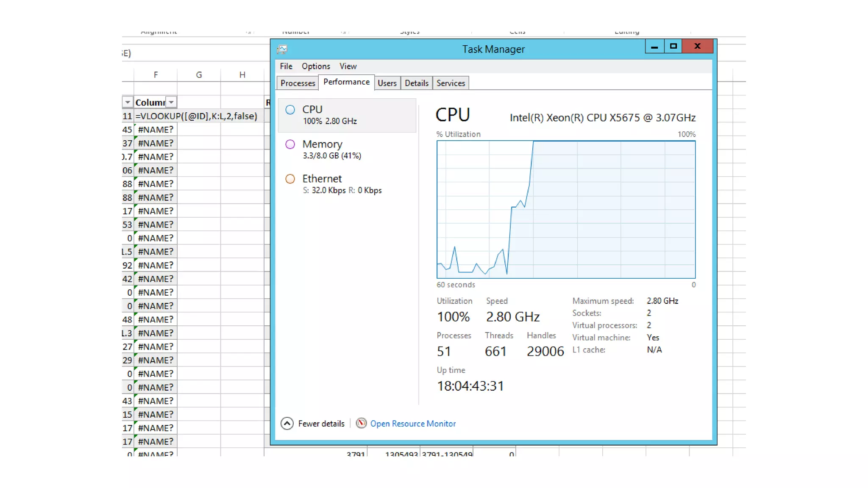Open the filter dropdown left of Column header
This screenshot has height=488, width=868.
pos(127,103)
